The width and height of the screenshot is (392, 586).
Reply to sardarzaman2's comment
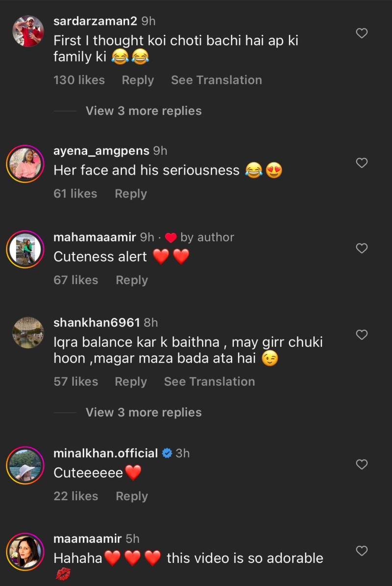tap(138, 80)
